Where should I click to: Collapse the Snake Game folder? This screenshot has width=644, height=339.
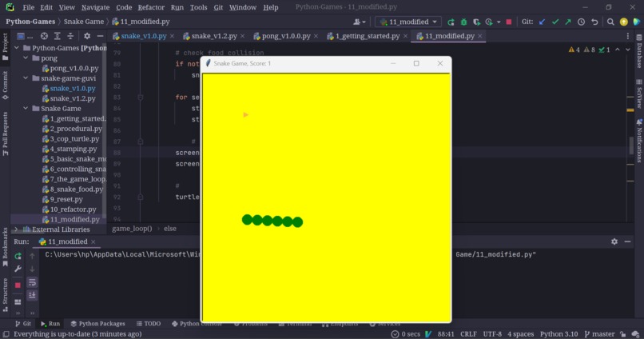[26, 109]
